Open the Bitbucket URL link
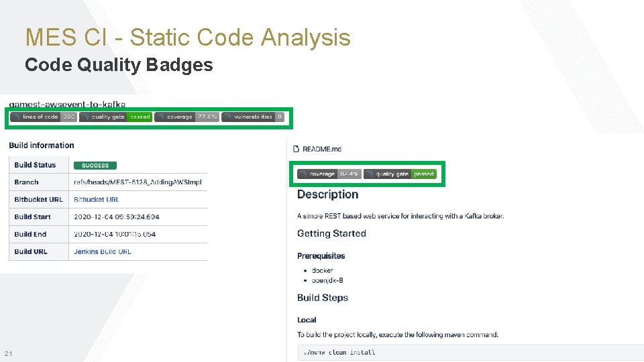 [x=97, y=199]
